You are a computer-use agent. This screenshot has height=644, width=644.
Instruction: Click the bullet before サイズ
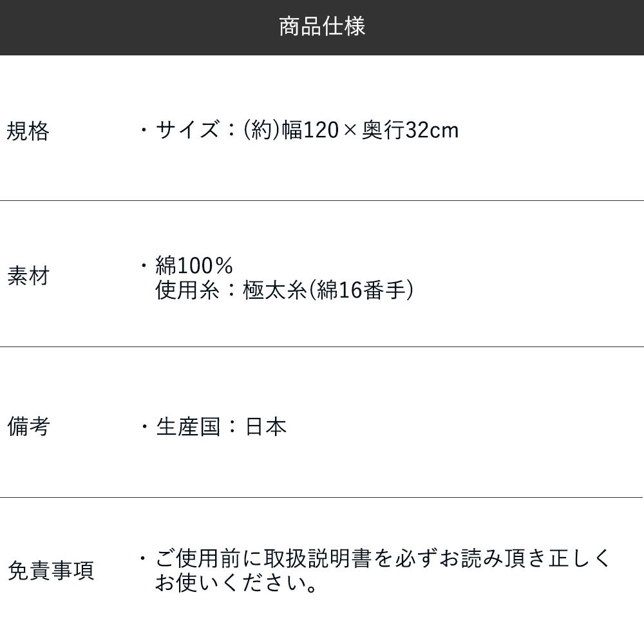144,131
